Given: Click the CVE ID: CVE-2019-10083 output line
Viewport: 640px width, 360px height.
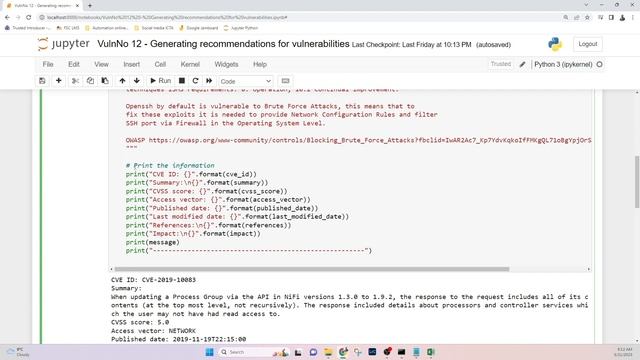Looking at the screenshot, I should pos(153,280).
